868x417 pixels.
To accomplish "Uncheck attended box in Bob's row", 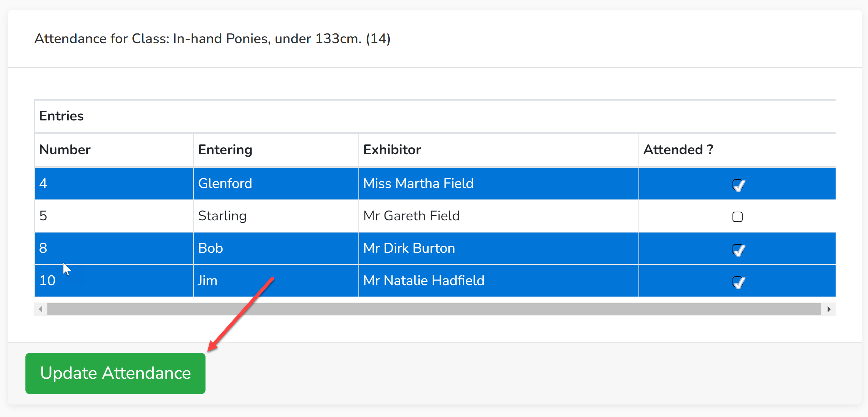I will click(737, 249).
